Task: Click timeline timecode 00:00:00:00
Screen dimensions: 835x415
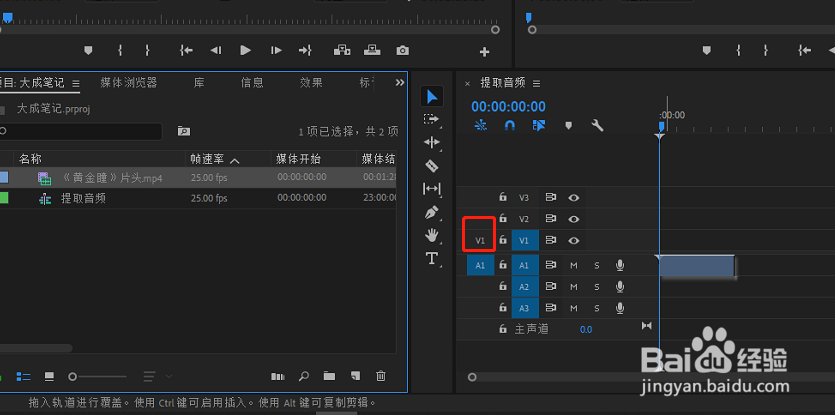Action: 509,107
